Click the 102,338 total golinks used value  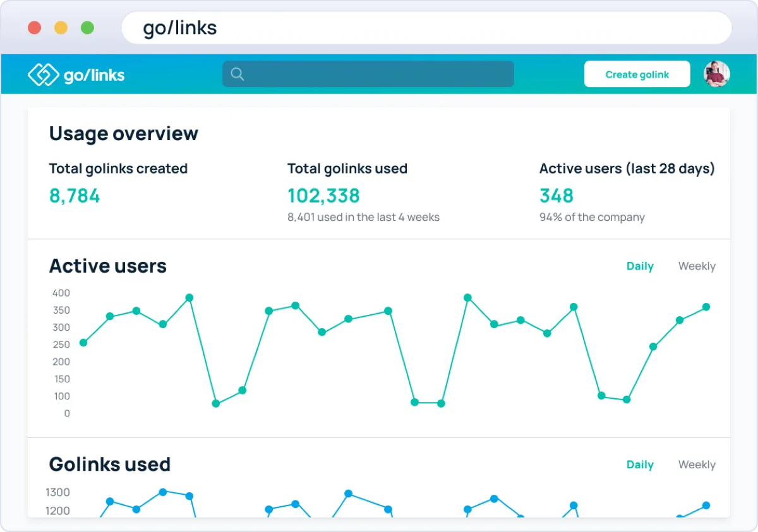[x=323, y=196]
